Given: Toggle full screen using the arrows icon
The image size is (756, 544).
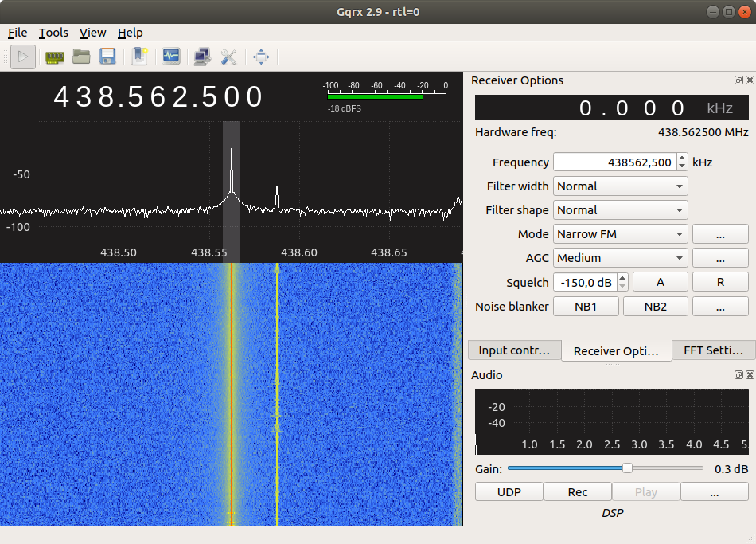Looking at the screenshot, I should 261,57.
